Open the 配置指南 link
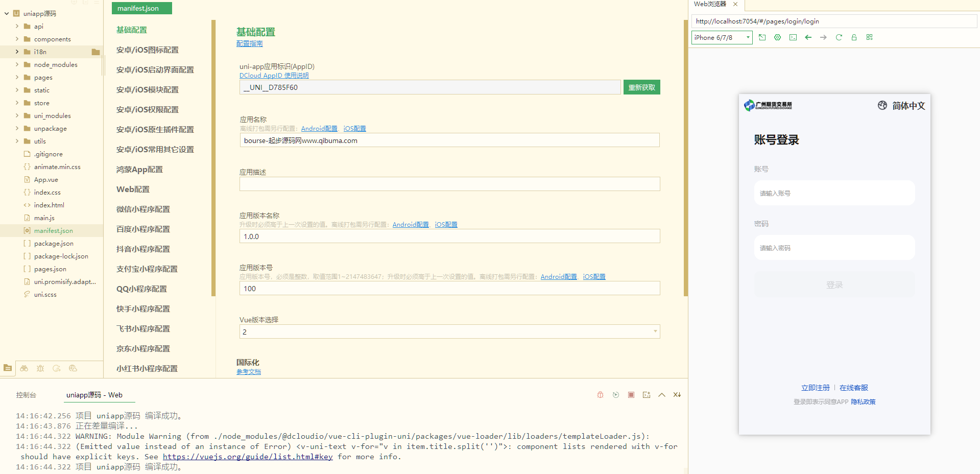This screenshot has height=474, width=980. point(249,44)
